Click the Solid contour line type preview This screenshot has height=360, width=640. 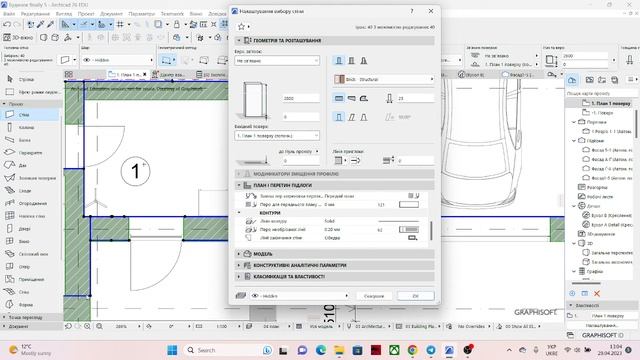pyautogui.click(x=398, y=221)
